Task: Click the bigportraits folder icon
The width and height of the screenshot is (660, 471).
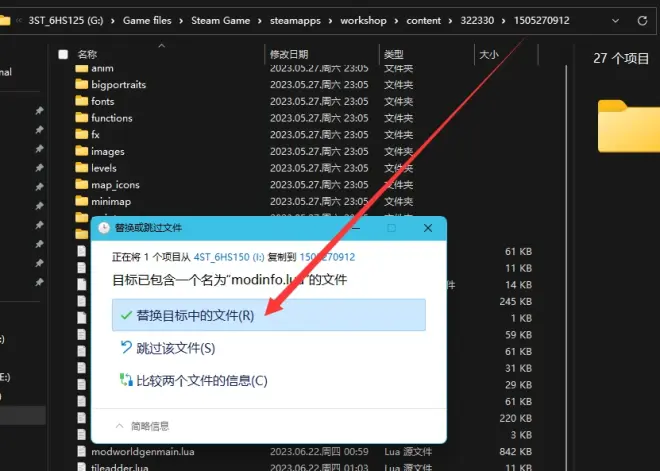Action: [x=82, y=85]
